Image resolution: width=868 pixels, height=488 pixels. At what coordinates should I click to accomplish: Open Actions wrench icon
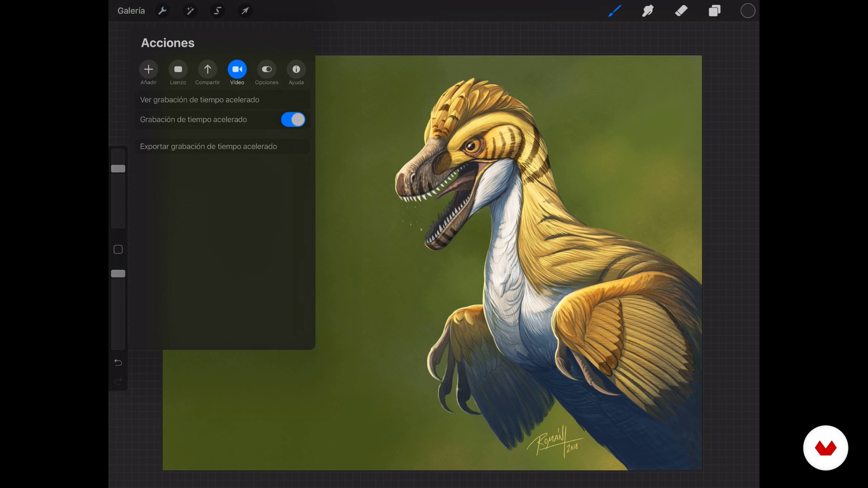(162, 11)
